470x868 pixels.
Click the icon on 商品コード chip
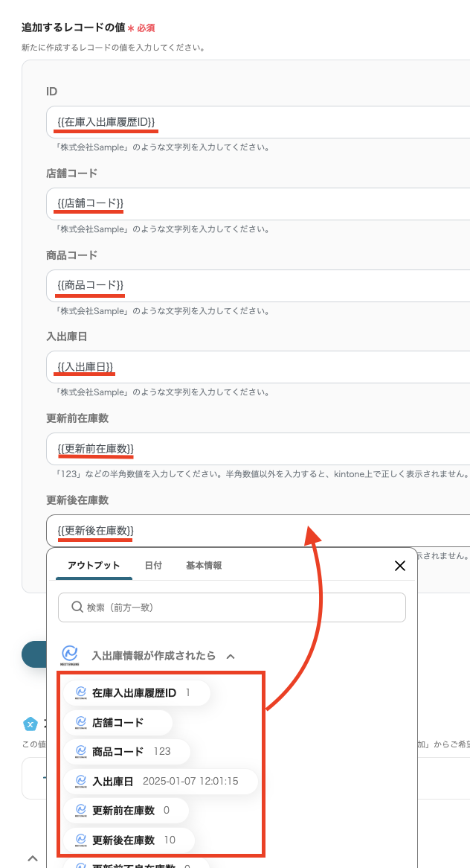[x=81, y=752]
